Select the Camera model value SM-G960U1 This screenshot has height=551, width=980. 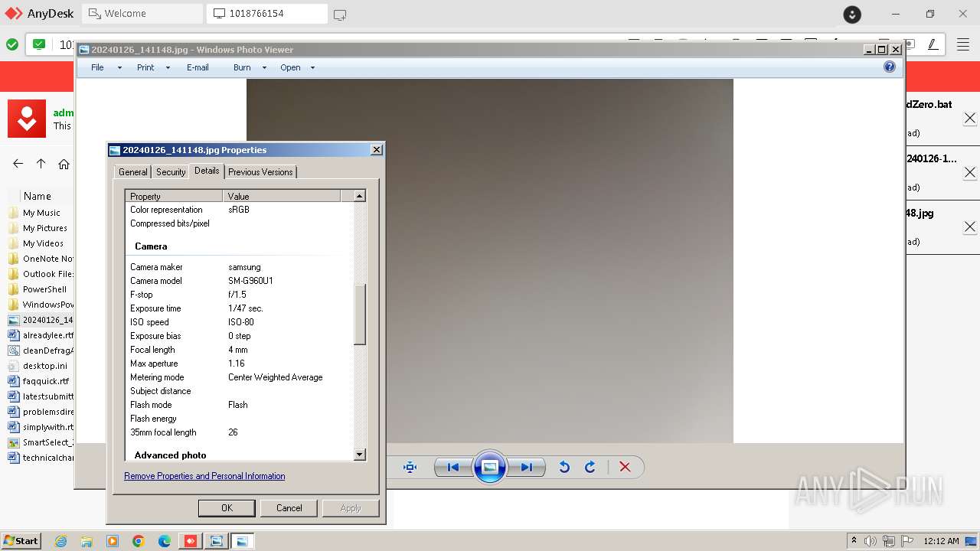pyautogui.click(x=250, y=281)
